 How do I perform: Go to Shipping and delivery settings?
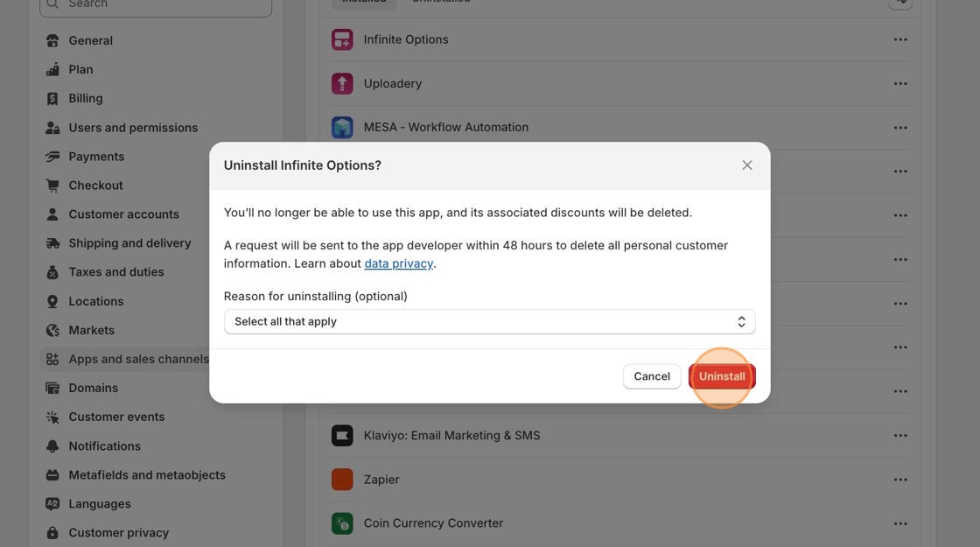pos(129,242)
